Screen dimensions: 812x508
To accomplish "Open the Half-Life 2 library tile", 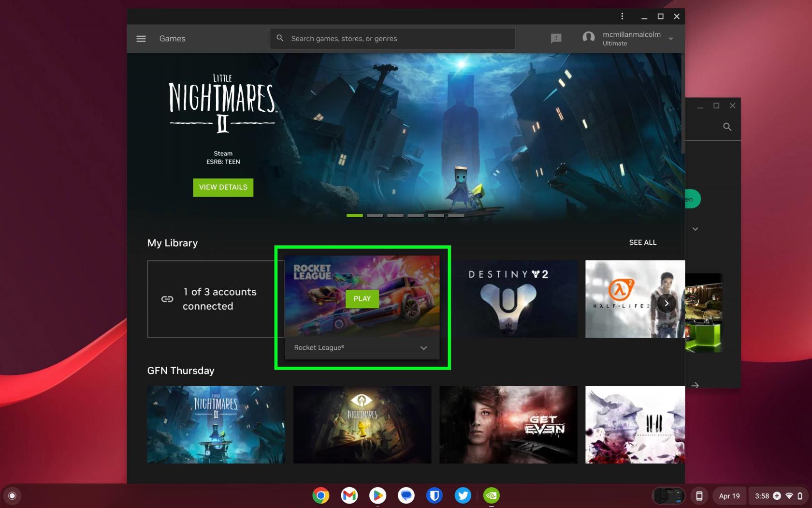I will [x=635, y=299].
